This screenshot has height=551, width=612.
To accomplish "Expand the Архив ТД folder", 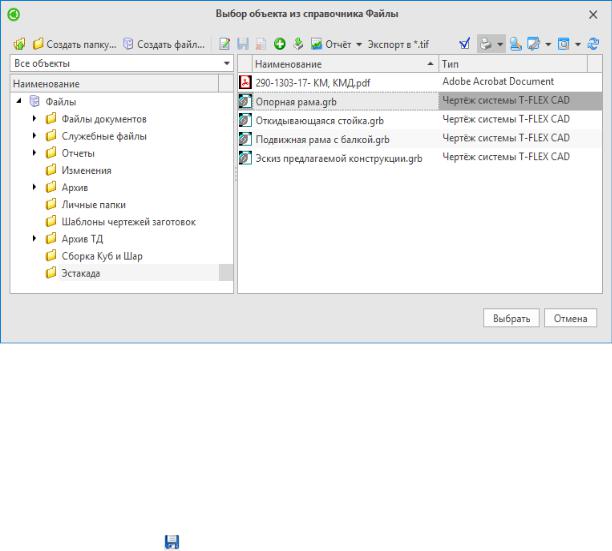I will point(34,238).
